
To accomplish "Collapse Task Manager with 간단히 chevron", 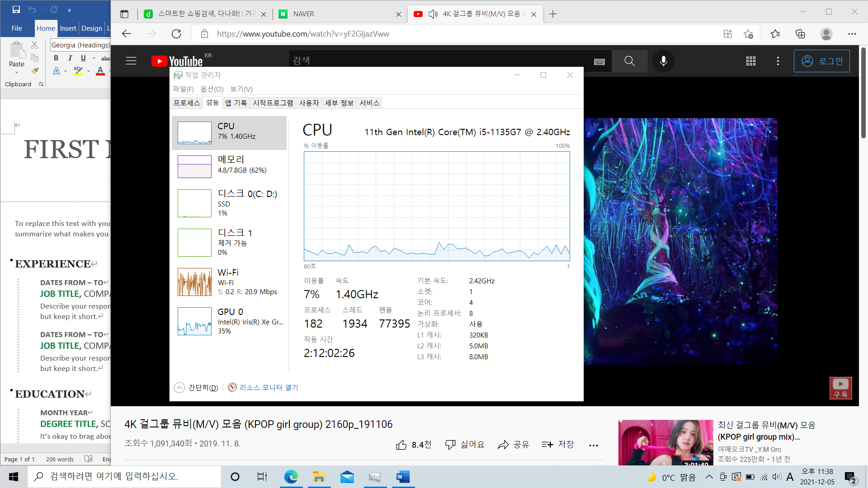I will point(179,388).
